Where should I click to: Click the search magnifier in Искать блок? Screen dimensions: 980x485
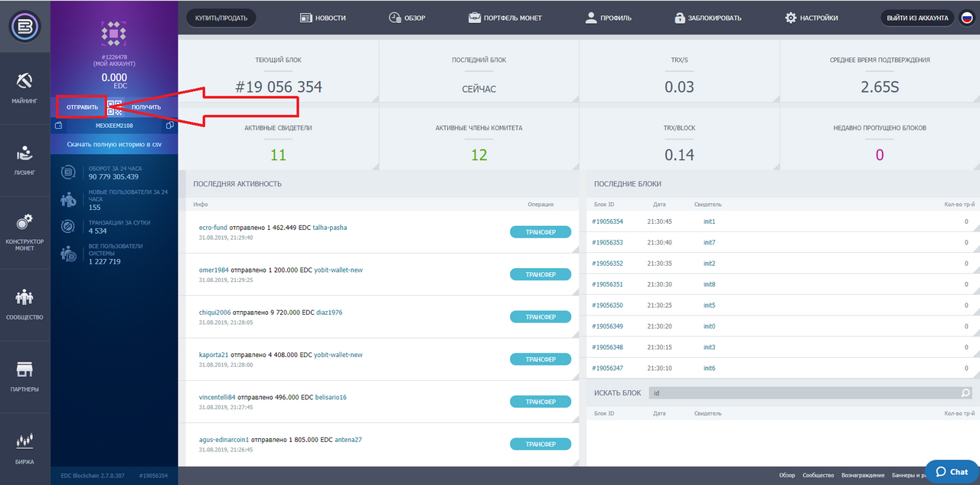click(965, 393)
